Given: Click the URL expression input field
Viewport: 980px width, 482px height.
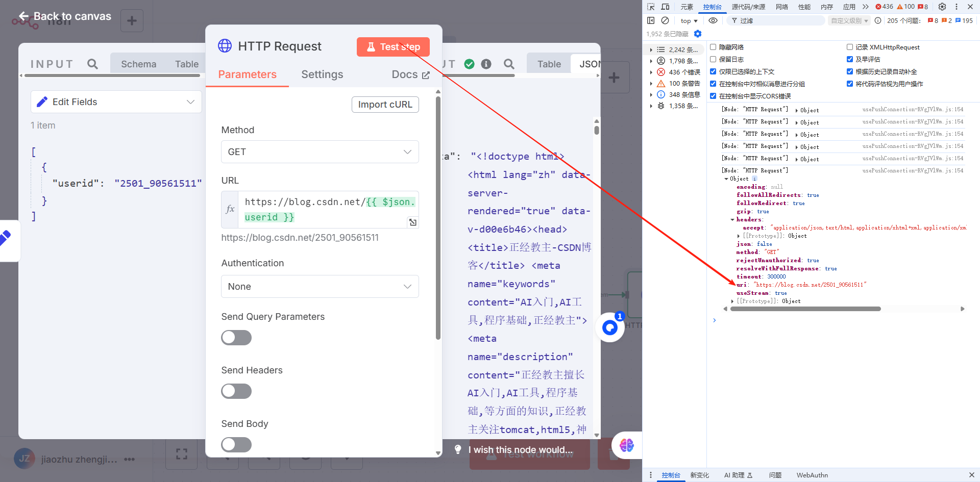Looking at the screenshot, I should tap(329, 210).
